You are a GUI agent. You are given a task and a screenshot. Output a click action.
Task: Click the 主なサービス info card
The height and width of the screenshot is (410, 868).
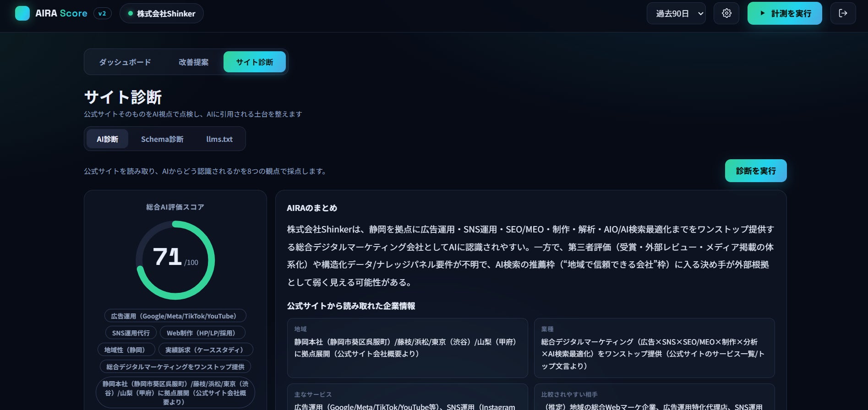(408, 397)
